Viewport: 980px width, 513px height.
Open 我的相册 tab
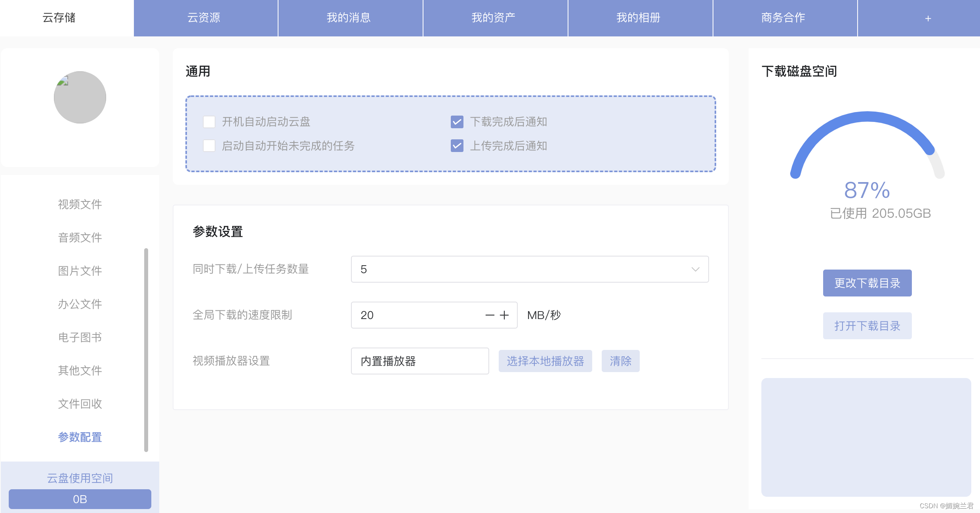point(638,18)
